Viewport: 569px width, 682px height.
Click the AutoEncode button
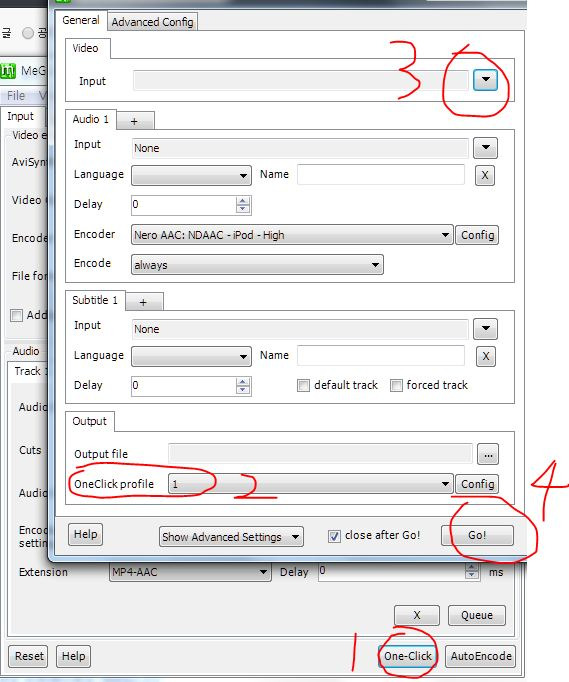(481, 656)
